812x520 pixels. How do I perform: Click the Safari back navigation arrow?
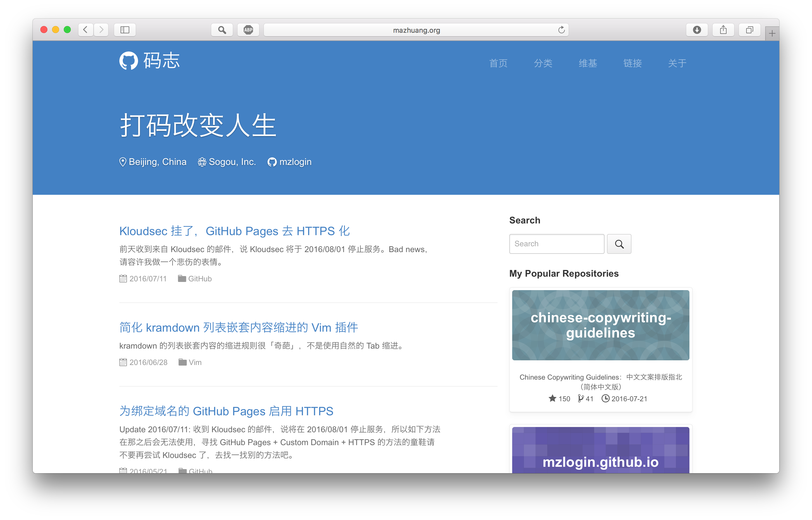point(86,30)
